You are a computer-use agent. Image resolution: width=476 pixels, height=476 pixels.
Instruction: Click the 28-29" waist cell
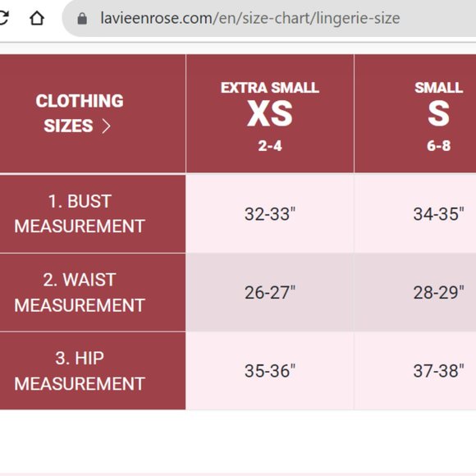click(x=415, y=292)
